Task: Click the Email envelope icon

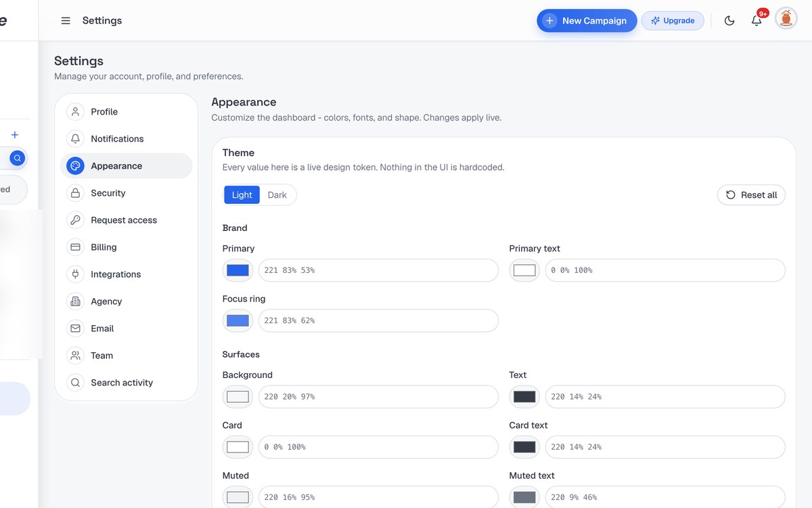Action: [75, 329]
